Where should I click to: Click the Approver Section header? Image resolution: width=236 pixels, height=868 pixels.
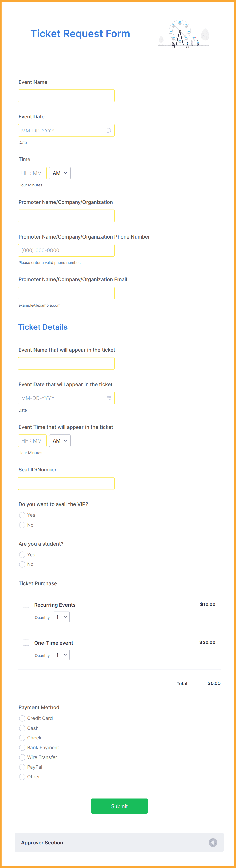coord(42,842)
